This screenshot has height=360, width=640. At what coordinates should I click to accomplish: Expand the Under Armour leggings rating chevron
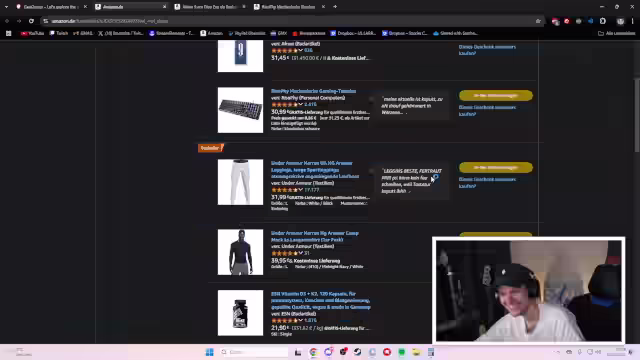pyautogui.click(x=300, y=190)
